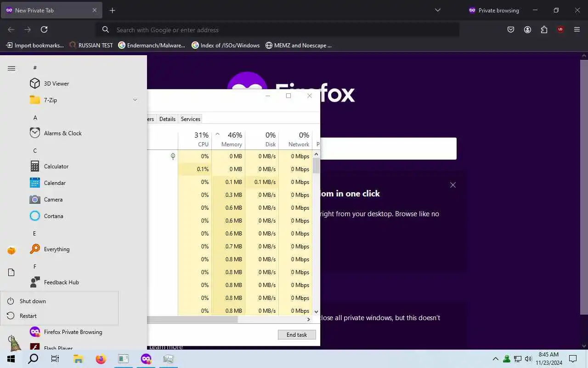Click the Firefox private search box

tap(388, 149)
